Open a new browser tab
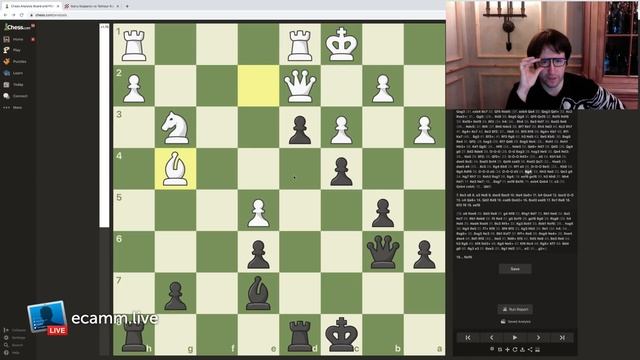The height and width of the screenshot is (360, 640). coord(127,6)
